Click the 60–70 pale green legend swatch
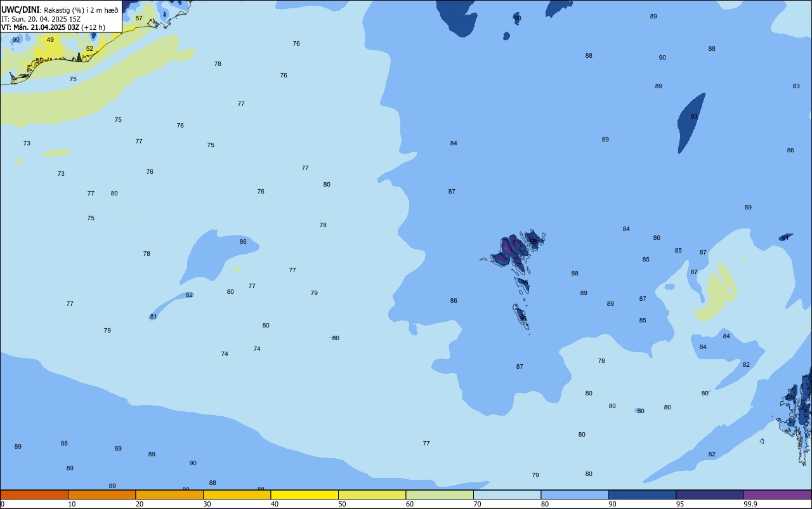Screen dimensions: 812x509 pos(440,494)
